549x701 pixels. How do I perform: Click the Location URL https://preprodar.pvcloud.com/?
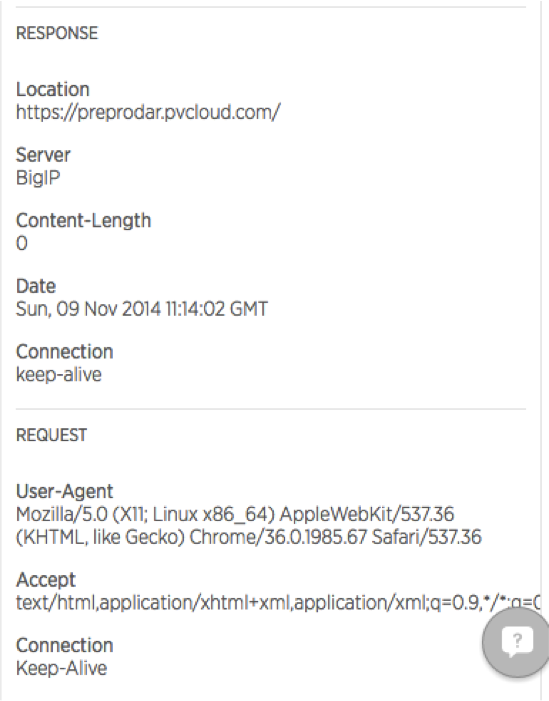click(x=148, y=112)
